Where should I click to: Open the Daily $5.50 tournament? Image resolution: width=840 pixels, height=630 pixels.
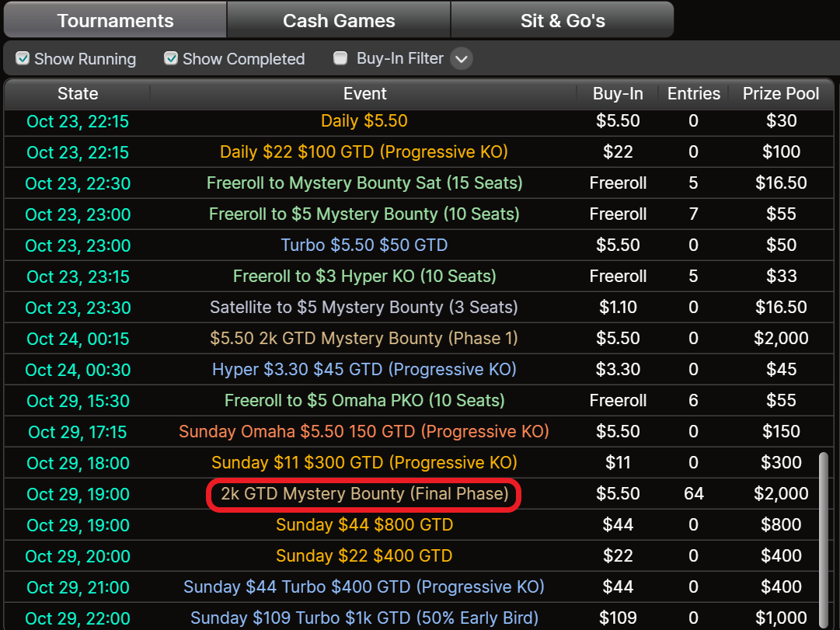364,121
